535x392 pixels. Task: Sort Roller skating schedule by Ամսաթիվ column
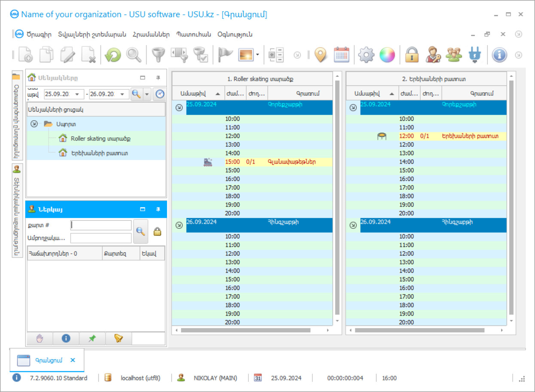199,93
